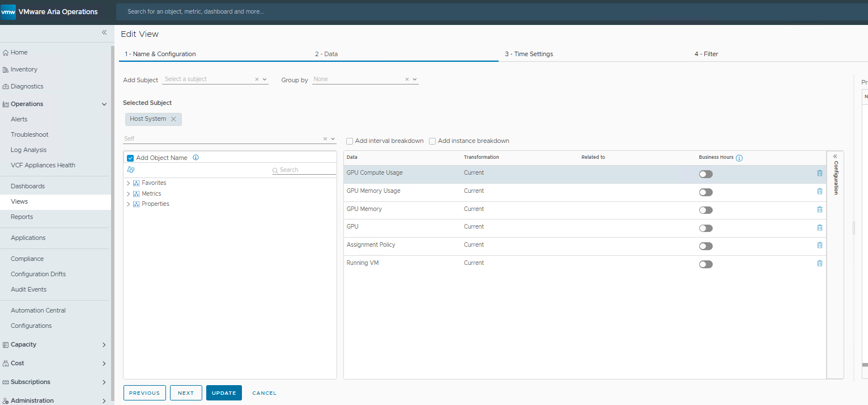
Task: Click Business Hours info icon
Action: (739, 158)
